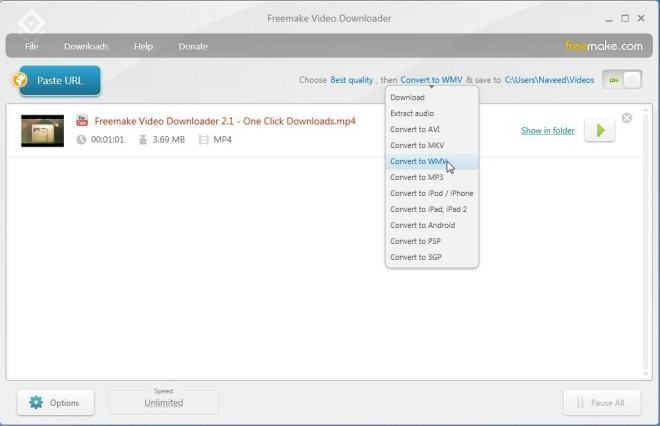Choose Convert to iPod / iPhone option
Image resolution: width=660 pixels, height=426 pixels.
[x=432, y=193]
